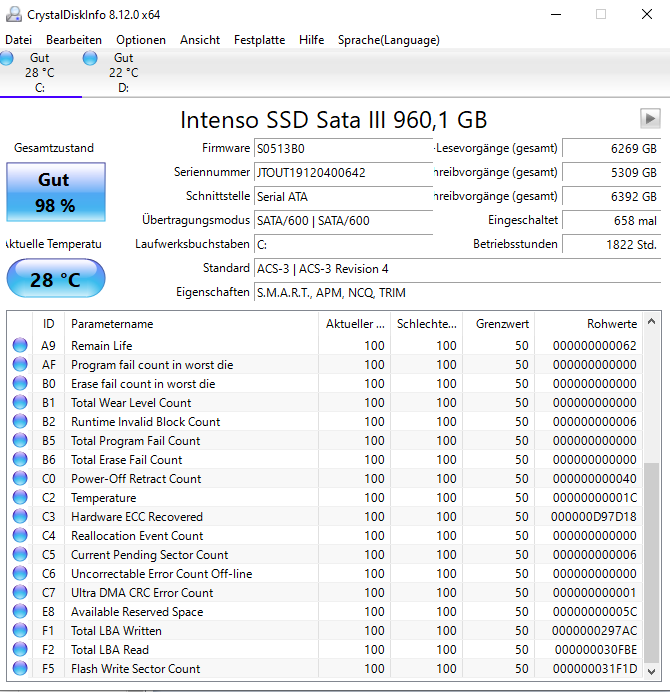The height and width of the screenshot is (692, 670).
Task: Open the Festplatte menu
Action: pos(259,40)
